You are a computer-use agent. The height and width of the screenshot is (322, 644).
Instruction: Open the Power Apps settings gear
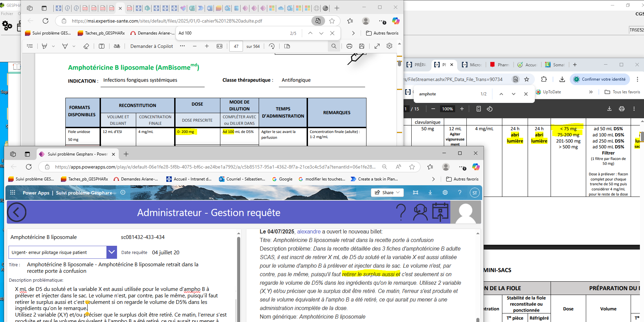445,192
